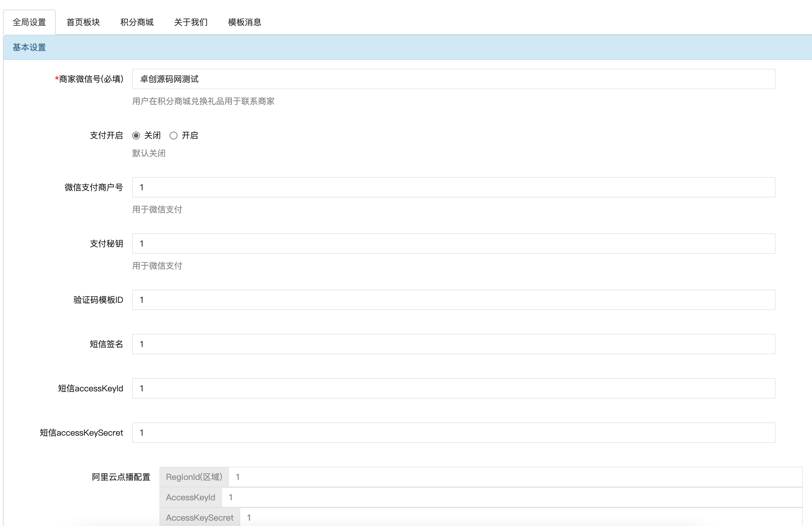Click the 基本设置 panel header

pos(407,47)
